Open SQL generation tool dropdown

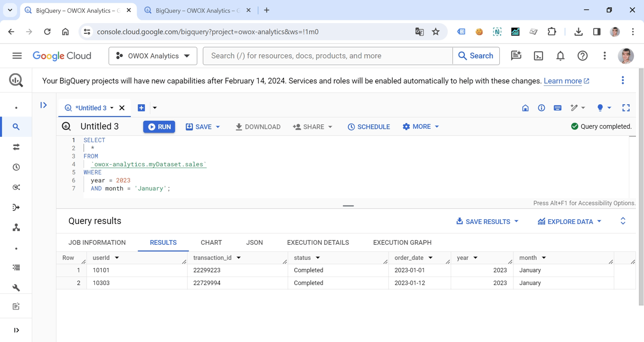(578, 108)
